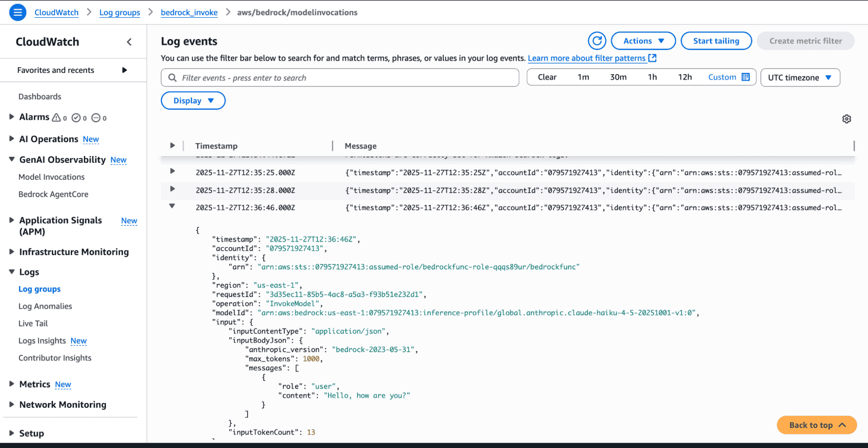
Task: Click the refresh log events icon
Action: pos(597,41)
